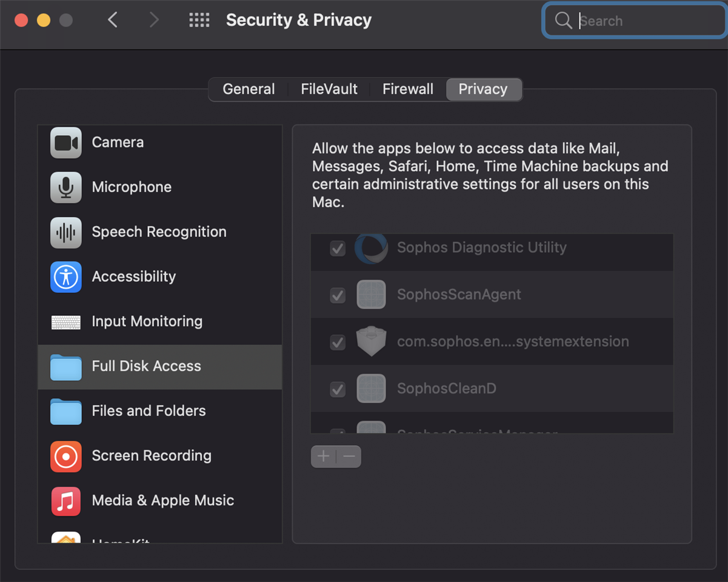The image size is (728, 582).
Task: Click the Sophos Diagnostic Utility app icon
Action: (371, 248)
